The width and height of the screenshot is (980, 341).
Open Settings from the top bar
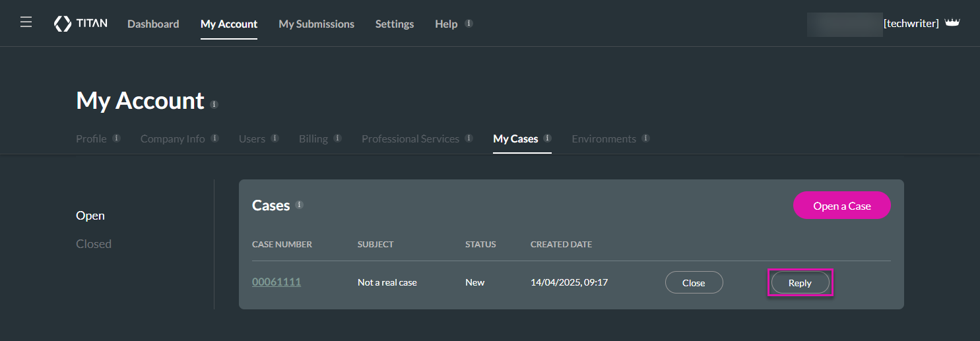pyautogui.click(x=394, y=24)
